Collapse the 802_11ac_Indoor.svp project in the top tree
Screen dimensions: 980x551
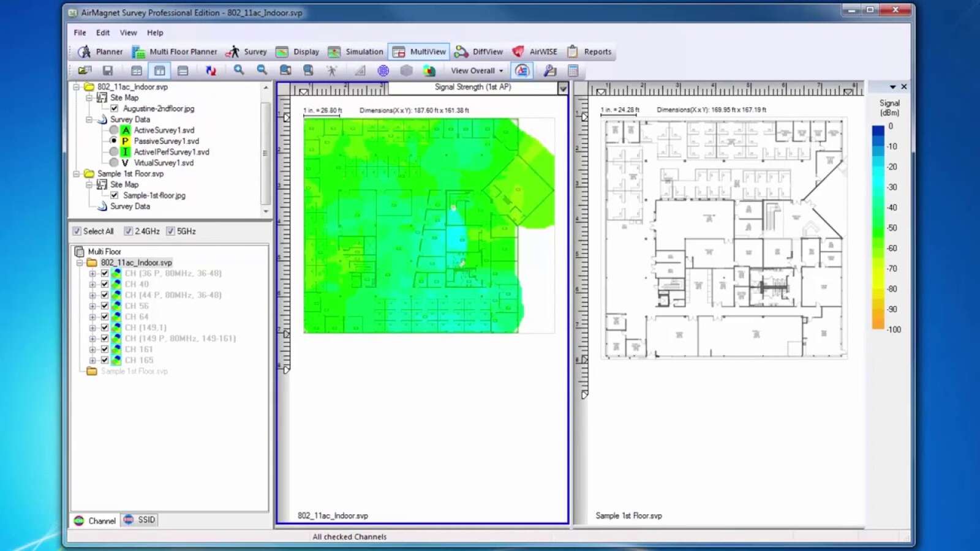coord(77,87)
